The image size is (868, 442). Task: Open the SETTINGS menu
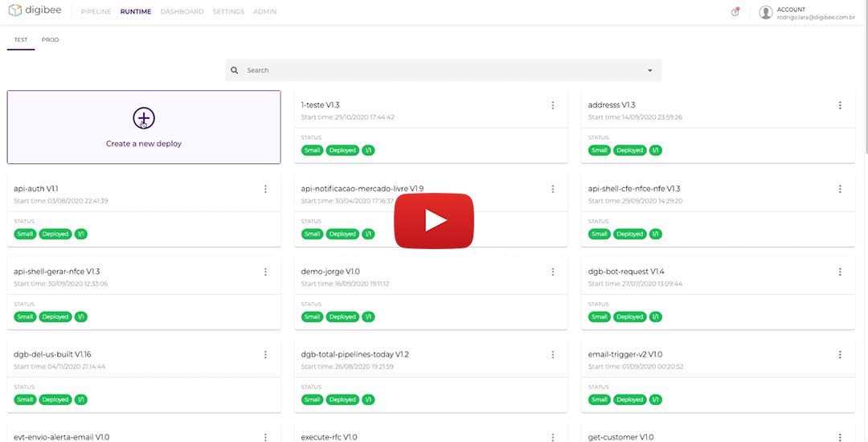[x=228, y=11]
